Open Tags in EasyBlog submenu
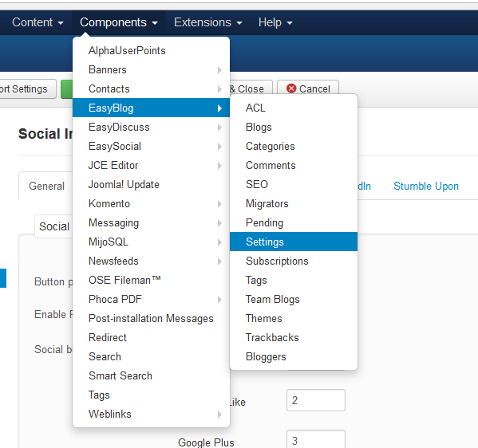This screenshot has height=448, width=478. click(294, 280)
